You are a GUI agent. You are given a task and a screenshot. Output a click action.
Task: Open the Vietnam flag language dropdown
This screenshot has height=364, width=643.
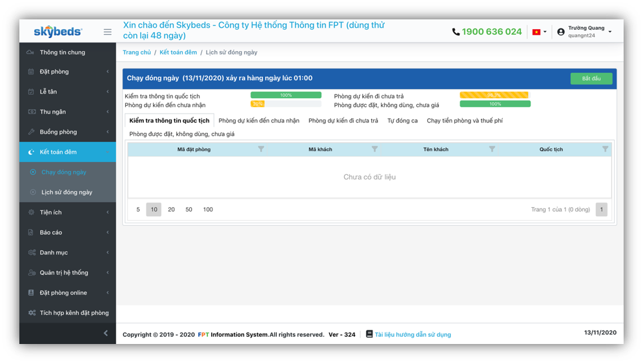tap(538, 32)
